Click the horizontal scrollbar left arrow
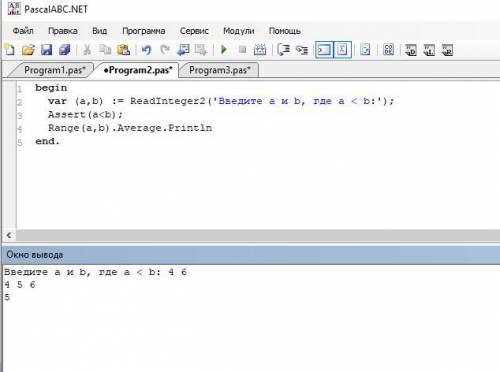 point(9,235)
